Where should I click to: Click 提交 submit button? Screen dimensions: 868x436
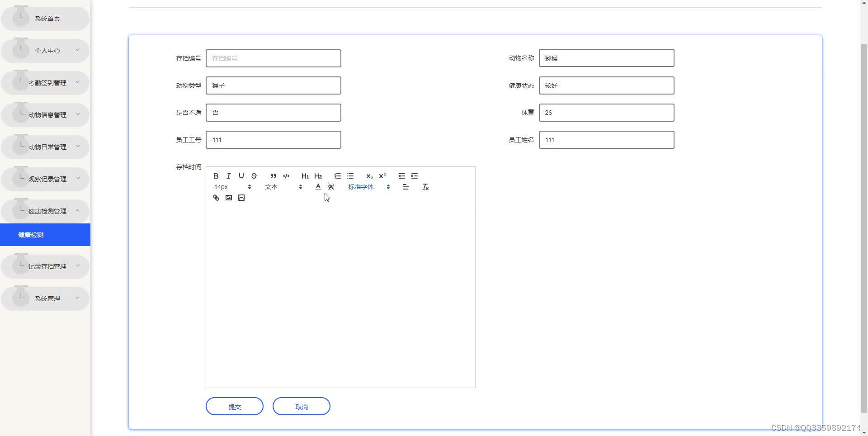[x=235, y=406]
